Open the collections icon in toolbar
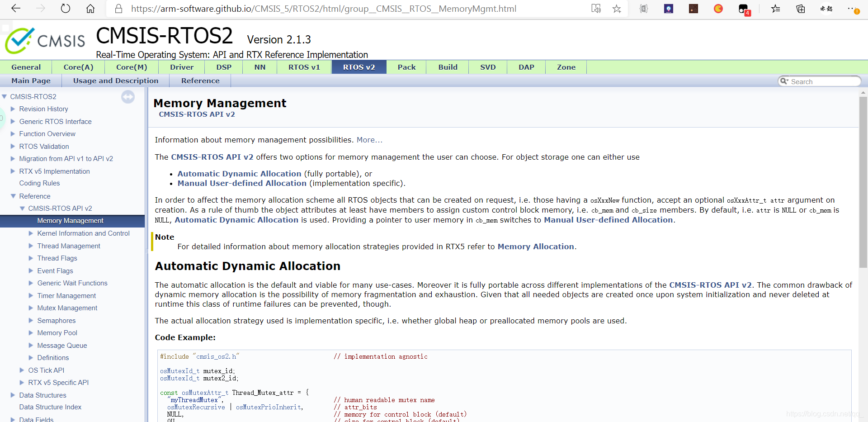This screenshot has height=422, width=868. click(x=801, y=9)
